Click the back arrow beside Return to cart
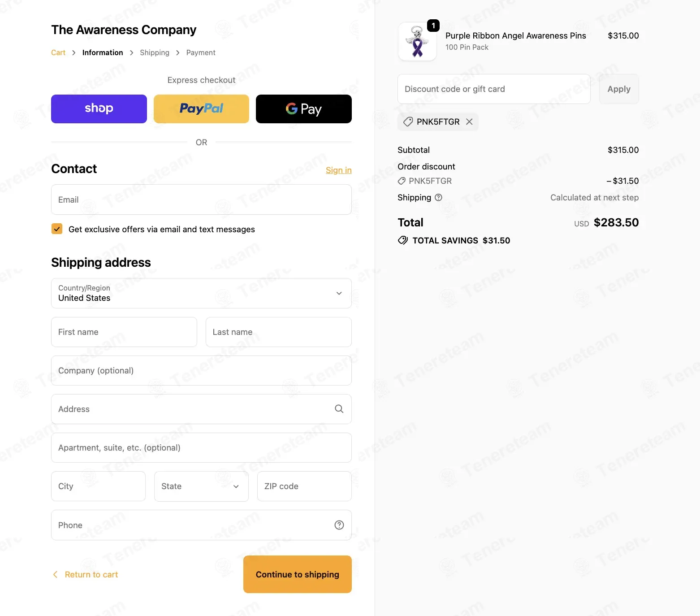 [55, 574]
